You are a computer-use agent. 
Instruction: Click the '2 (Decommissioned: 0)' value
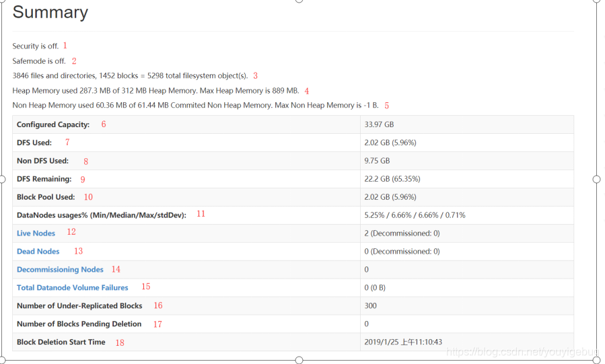coord(402,233)
